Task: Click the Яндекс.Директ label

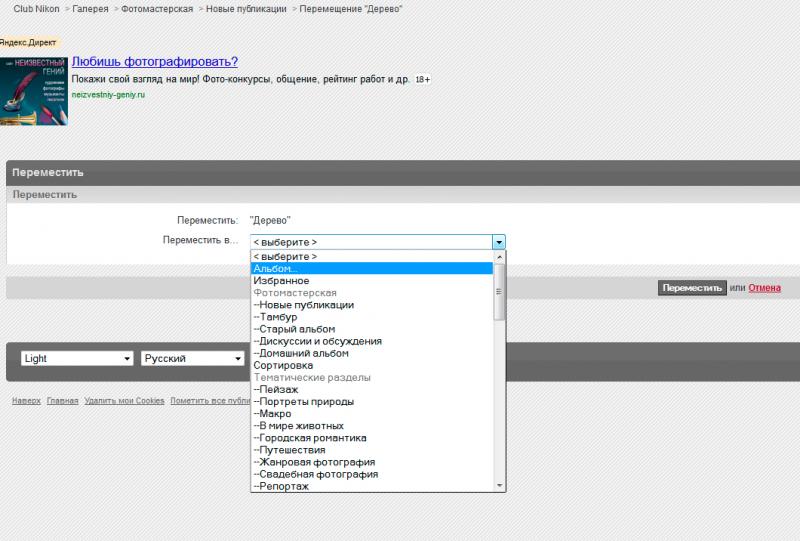Action: pos(29,42)
